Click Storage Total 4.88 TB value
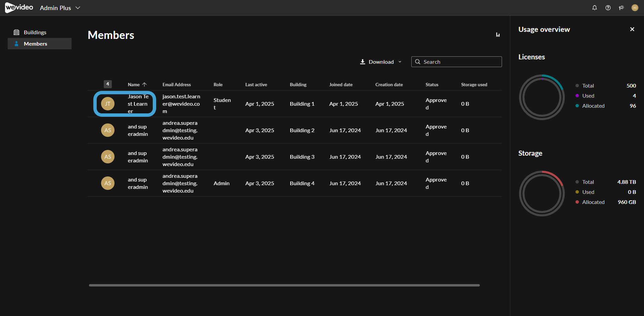 pos(627,182)
